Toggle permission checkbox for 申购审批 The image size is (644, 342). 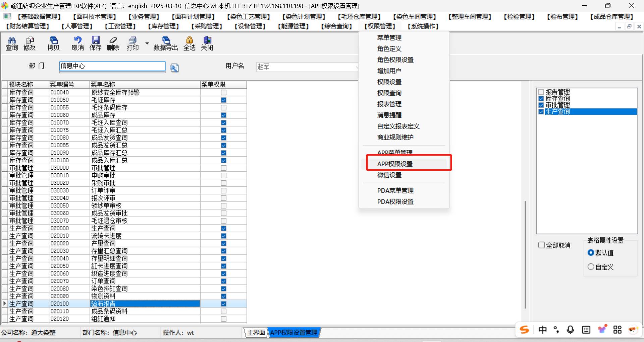coord(224,176)
